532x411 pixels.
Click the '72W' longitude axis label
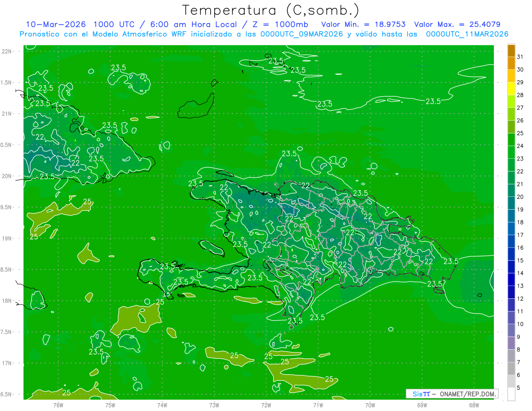266,405
